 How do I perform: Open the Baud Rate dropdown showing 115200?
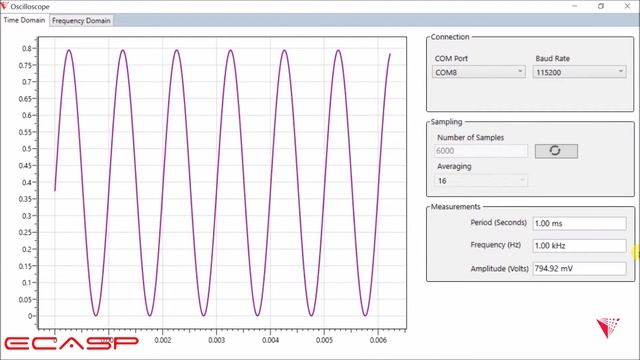tap(579, 72)
